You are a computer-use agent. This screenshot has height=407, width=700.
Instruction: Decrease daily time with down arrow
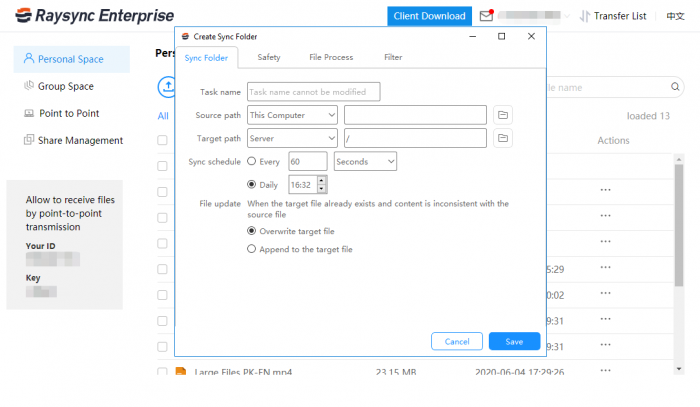point(321,189)
